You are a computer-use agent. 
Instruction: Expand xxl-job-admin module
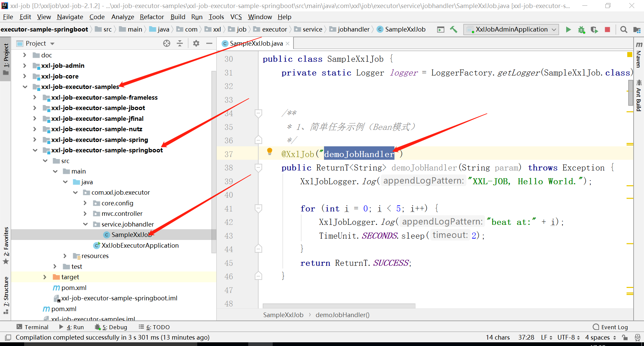coord(24,65)
